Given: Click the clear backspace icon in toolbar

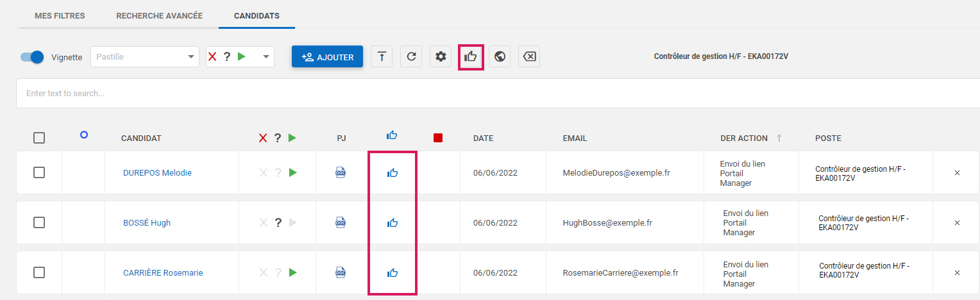Looking at the screenshot, I should tap(529, 56).
